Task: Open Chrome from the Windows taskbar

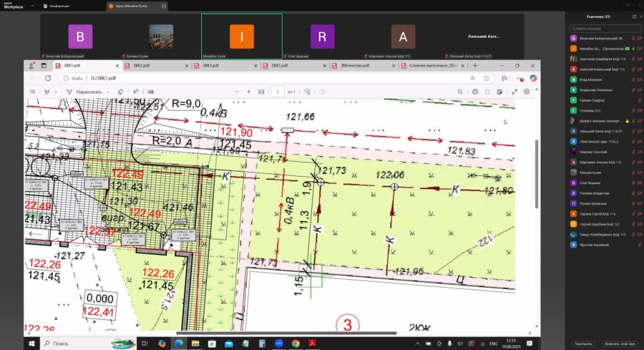Action: click(x=295, y=343)
